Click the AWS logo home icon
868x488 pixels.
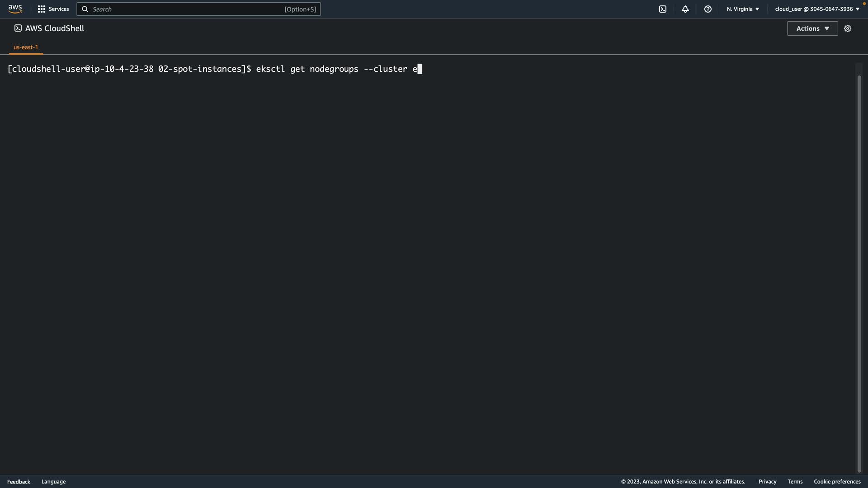tap(15, 9)
